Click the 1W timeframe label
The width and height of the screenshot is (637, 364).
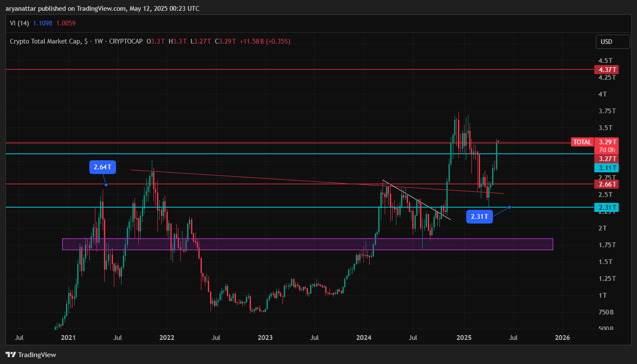click(98, 41)
